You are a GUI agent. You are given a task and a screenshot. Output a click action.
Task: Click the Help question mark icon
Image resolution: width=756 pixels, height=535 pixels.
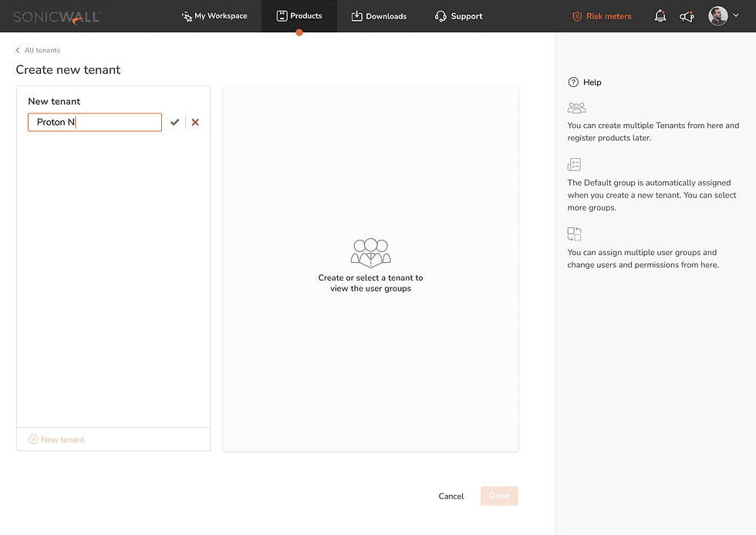572,82
